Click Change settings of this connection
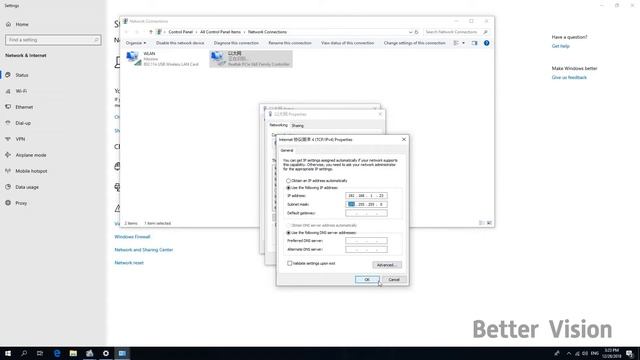 pyautogui.click(x=414, y=43)
